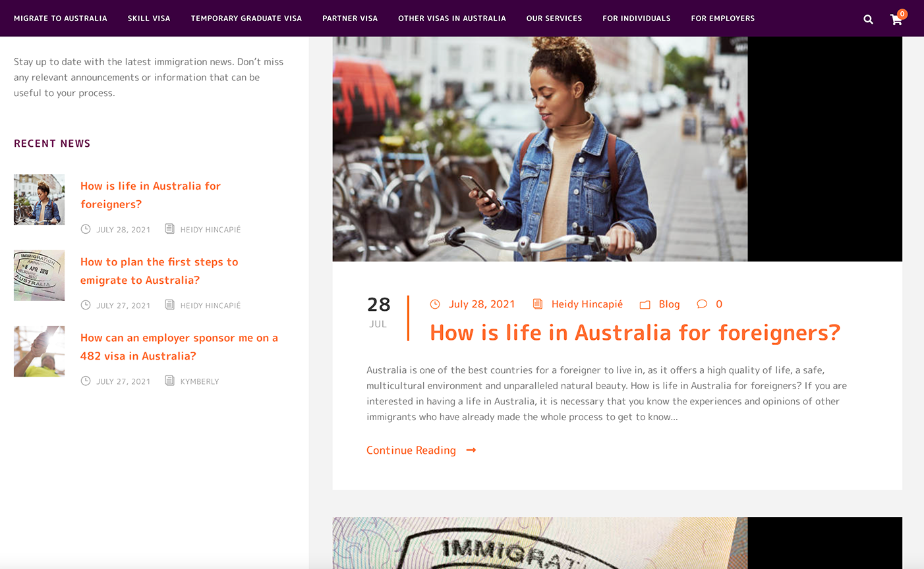Expand Other Visas in Australia menu
924x569 pixels.
pos(451,18)
